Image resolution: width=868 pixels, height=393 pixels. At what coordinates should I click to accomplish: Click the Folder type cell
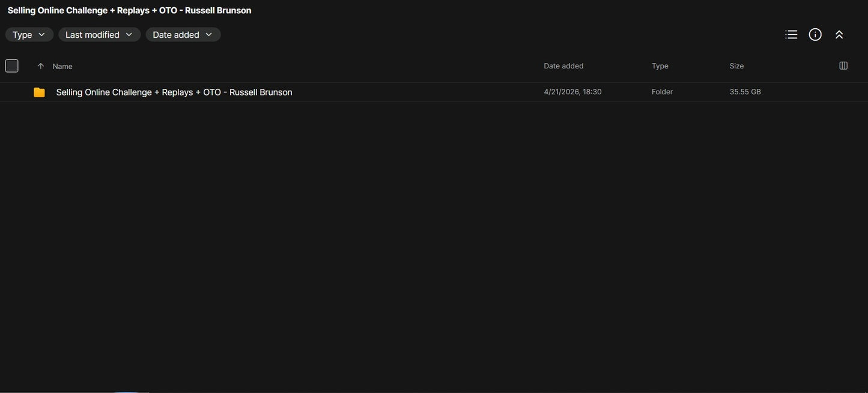(662, 92)
